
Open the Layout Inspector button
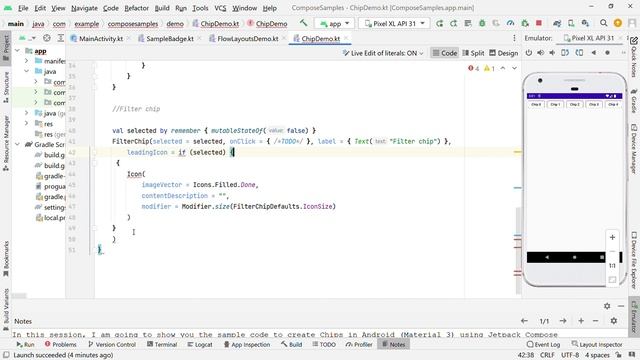597,344
